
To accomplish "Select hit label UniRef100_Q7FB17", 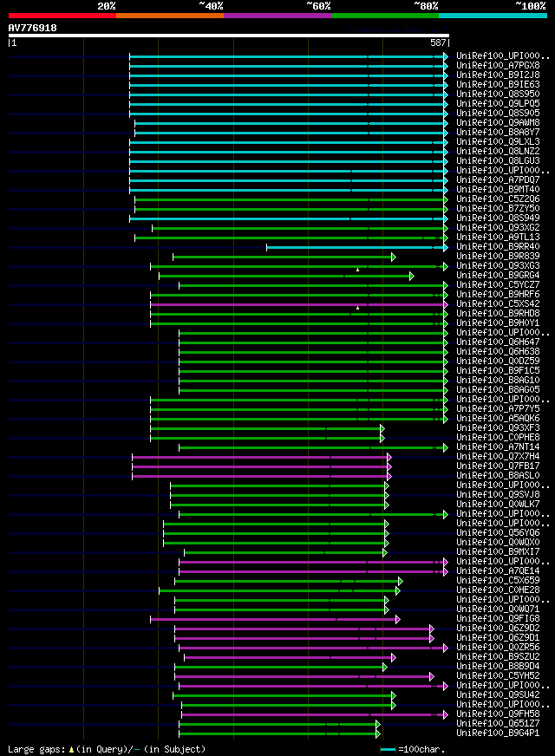I will point(498,466).
